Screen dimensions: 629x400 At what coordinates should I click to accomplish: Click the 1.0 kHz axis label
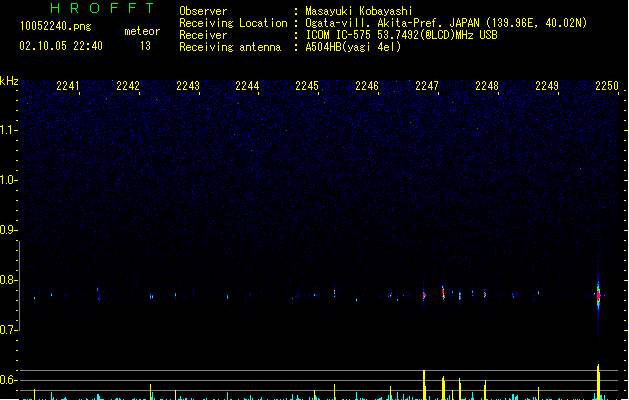pos(8,180)
